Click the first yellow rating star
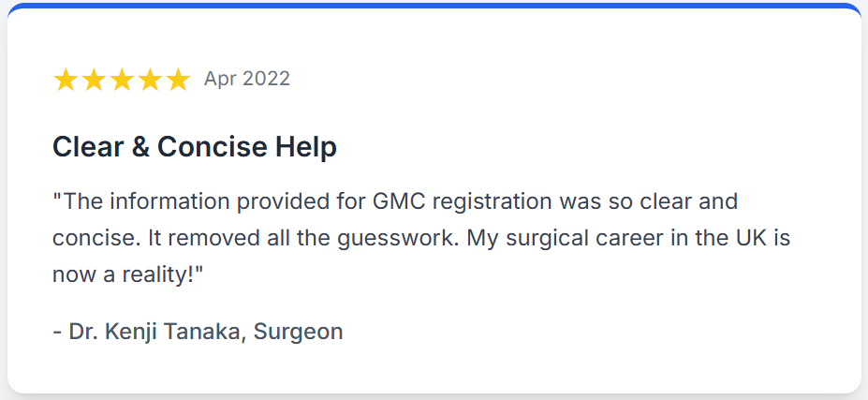The image size is (868, 400). click(66, 80)
